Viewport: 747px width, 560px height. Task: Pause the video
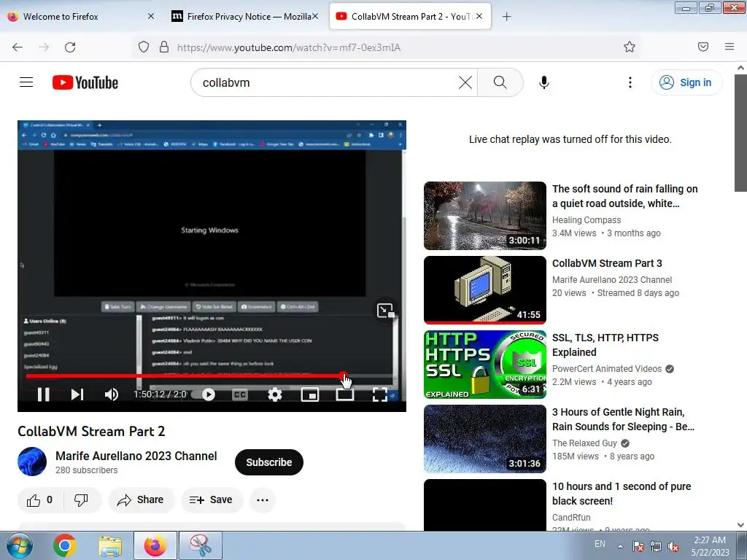[x=43, y=394]
